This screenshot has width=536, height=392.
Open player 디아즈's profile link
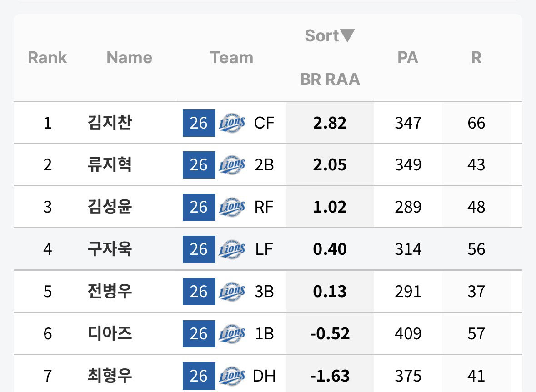(x=110, y=333)
